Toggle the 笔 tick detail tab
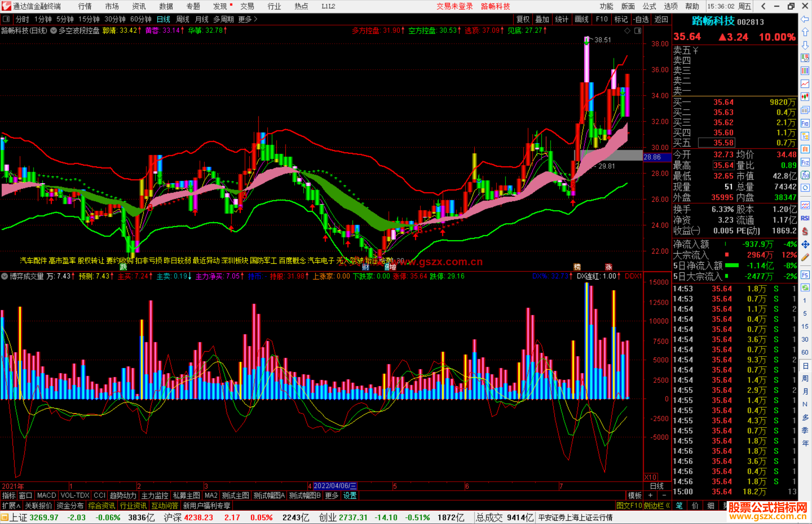Viewport: 812px width, 524px height. tap(679, 506)
